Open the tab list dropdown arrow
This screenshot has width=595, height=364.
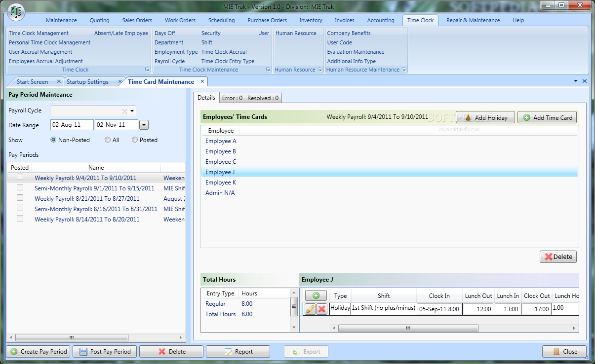click(576, 81)
